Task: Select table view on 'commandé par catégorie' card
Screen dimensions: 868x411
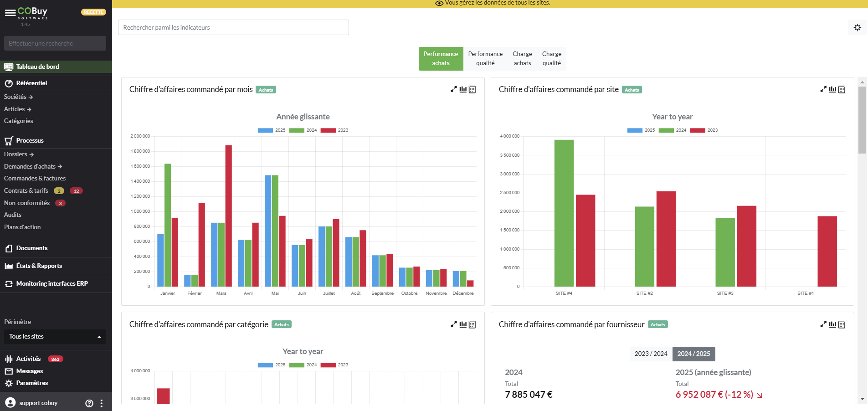Action: click(x=473, y=324)
